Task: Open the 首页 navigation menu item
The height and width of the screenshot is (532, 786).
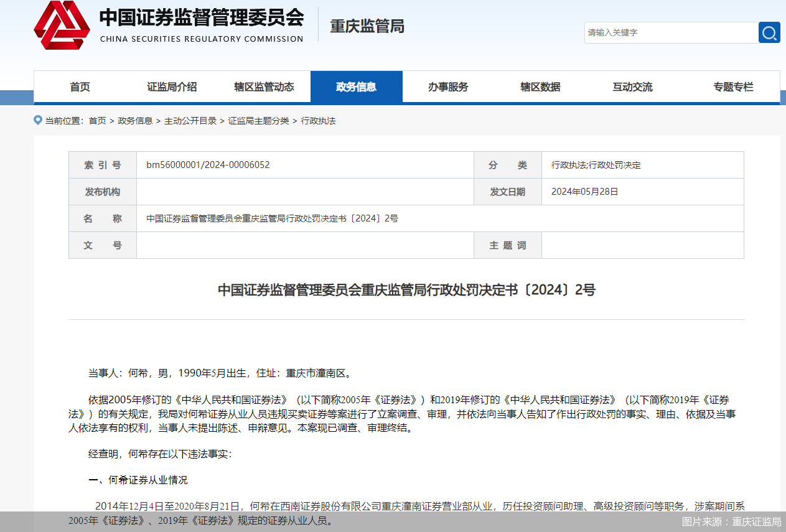Action: tap(80, 86)
